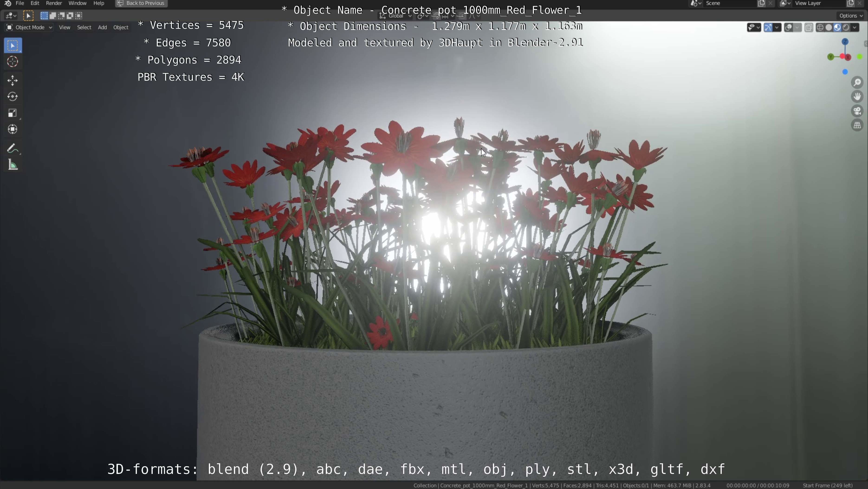The image size is (868, 489).
Task: Click the Back to Previous button
Action: coord(141,3)
